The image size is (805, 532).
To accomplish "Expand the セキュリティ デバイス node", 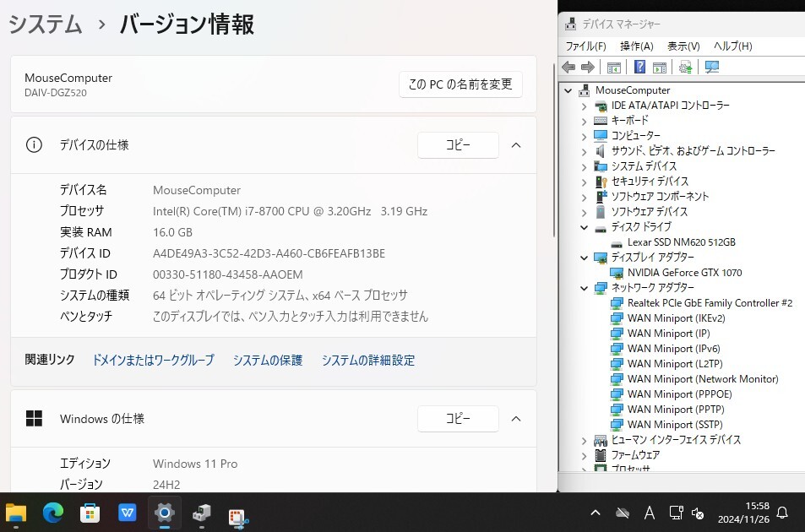I will click(x=584, y=182).
